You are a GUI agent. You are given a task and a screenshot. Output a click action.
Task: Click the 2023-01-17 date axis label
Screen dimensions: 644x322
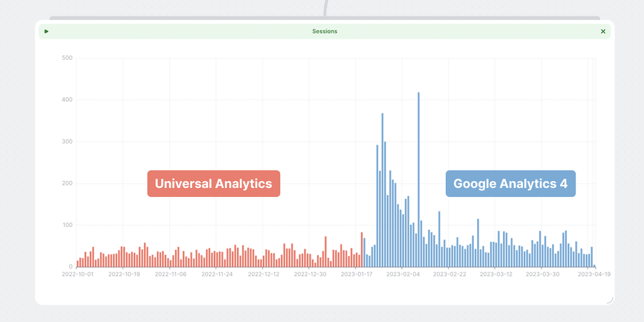(357, 274)
